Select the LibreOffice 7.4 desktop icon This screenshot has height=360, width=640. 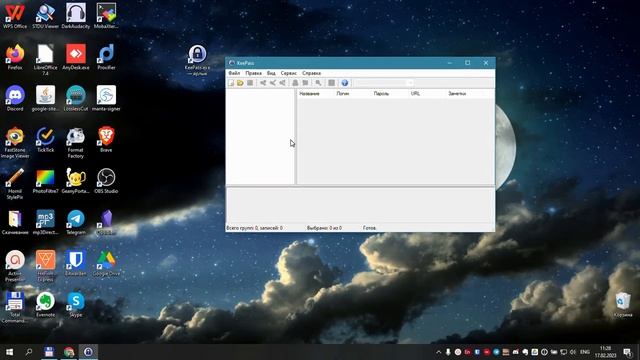(x=45, y=60)
